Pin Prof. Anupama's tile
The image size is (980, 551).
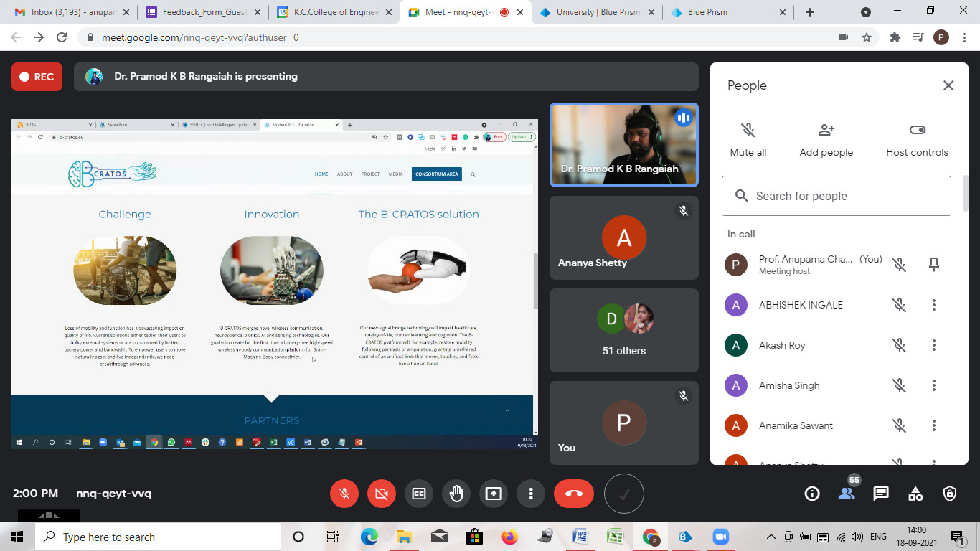[x=933, y=265]
